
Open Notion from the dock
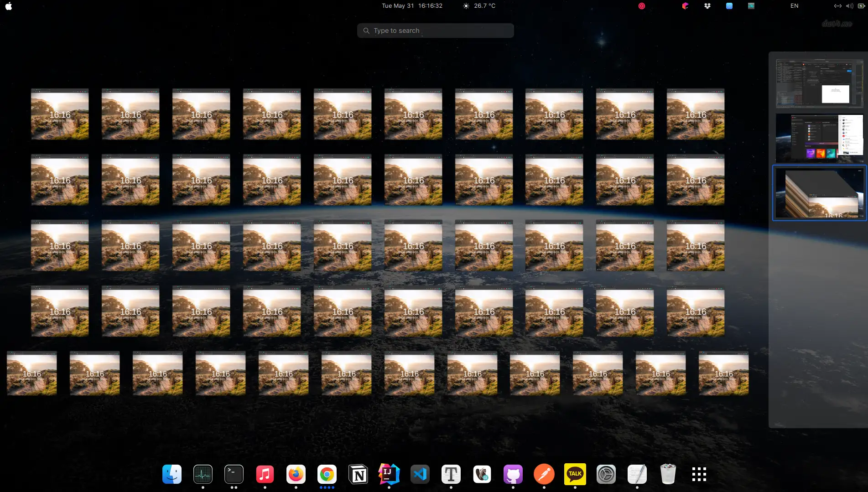tap(358, 474)
